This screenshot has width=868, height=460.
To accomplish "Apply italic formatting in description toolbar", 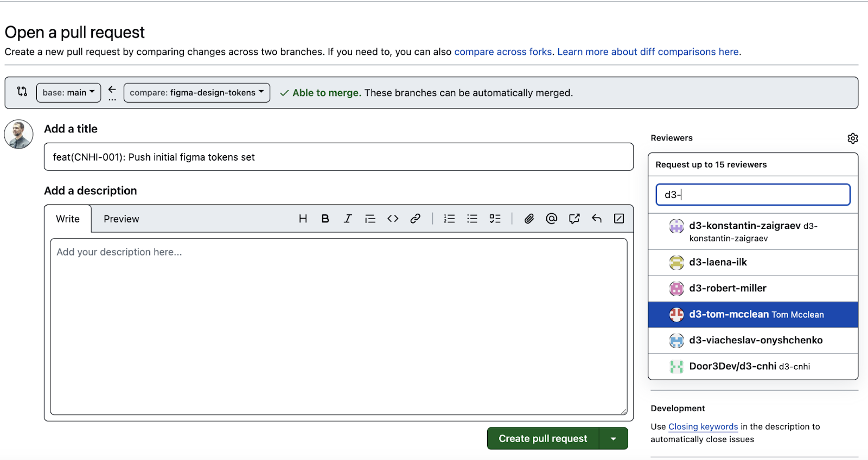I will (x=348, y=219).
